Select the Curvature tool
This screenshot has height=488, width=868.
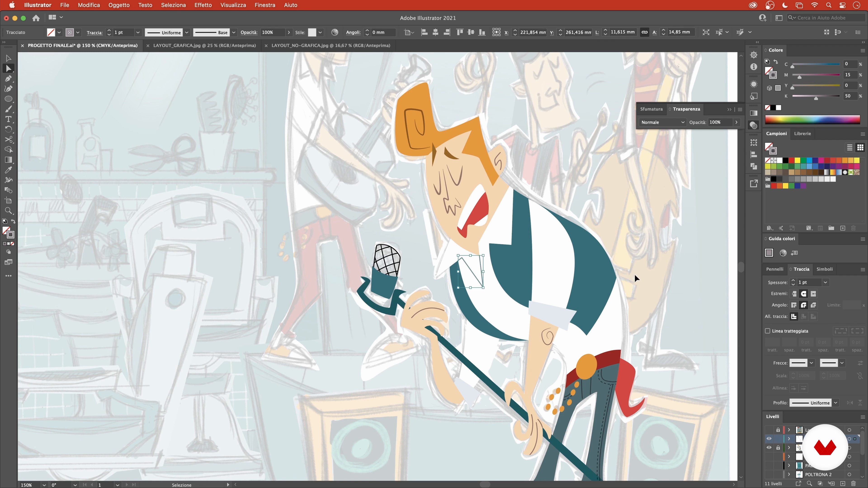(x=8, y=89)
